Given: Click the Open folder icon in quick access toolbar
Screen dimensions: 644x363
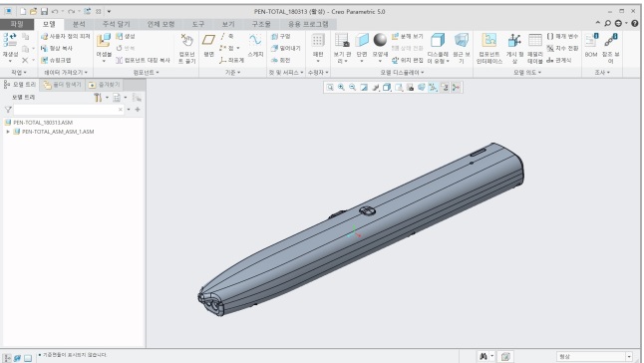Looking at the screenshot, I should coord(34,12).
